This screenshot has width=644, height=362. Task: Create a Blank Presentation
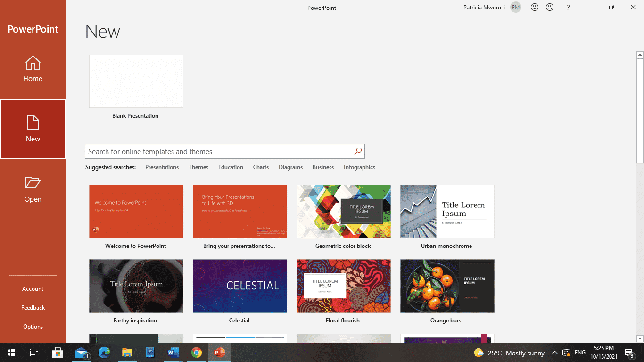point(136,81)
